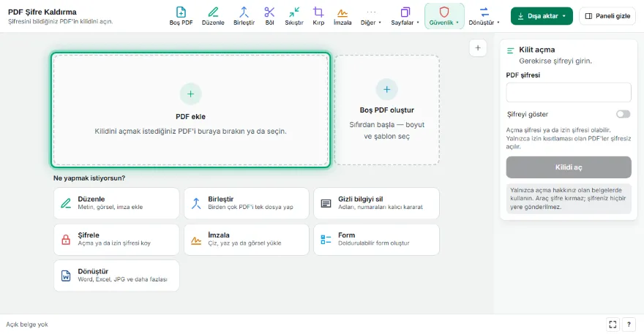Select the Gizli bilgiyi sil card
This screenshot has width=644, height=334.
pos(376,203)
